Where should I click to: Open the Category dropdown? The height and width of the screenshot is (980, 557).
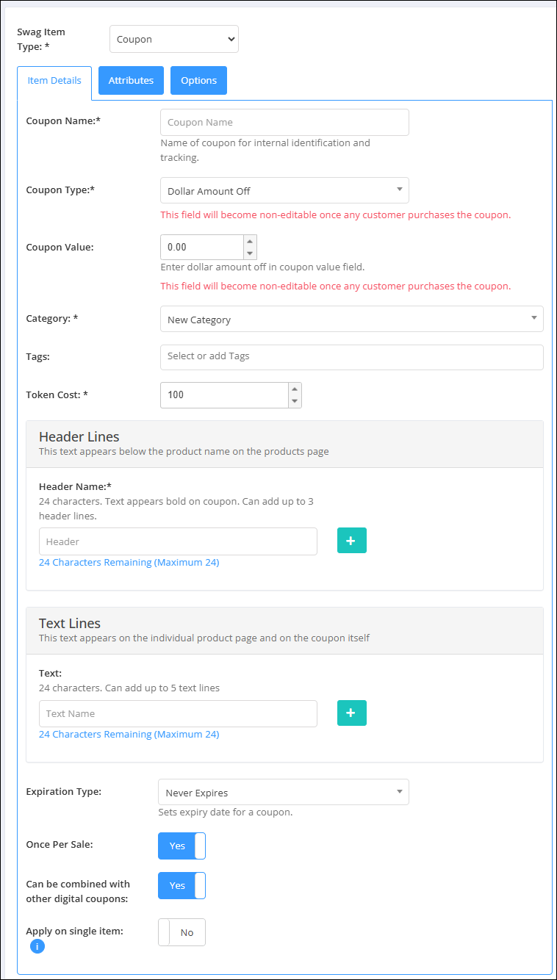coord(351,320)
